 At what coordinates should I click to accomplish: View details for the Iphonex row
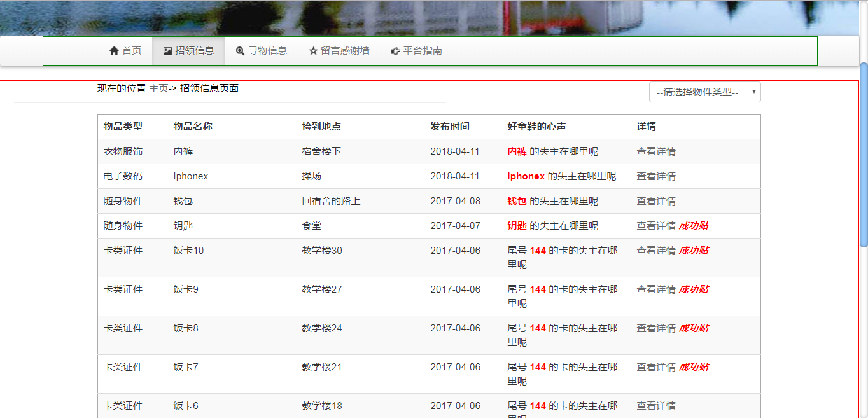(656, 176)
